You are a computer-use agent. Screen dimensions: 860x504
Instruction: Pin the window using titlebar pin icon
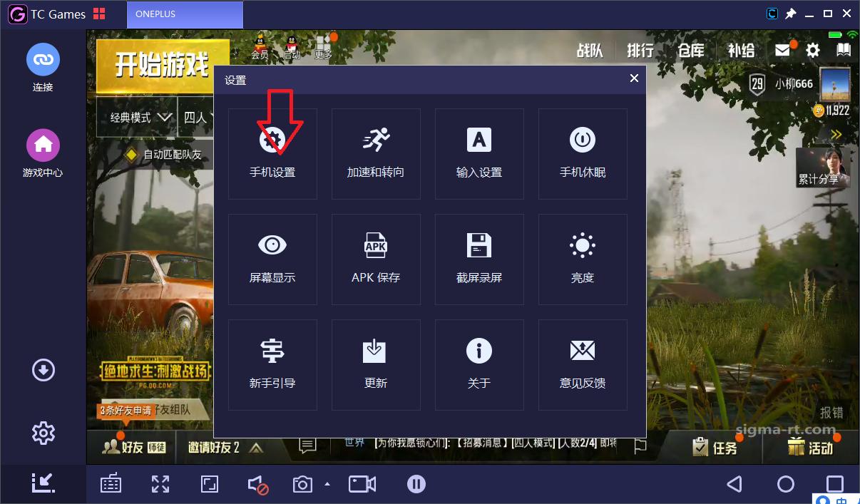[x=791, y=13]
